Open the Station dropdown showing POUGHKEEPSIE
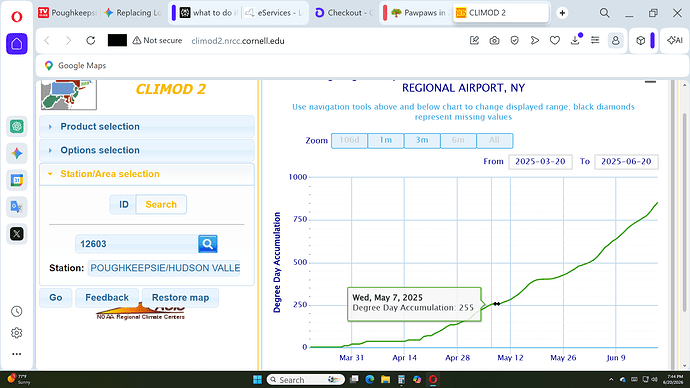690x388 pixels. (164, 268)
